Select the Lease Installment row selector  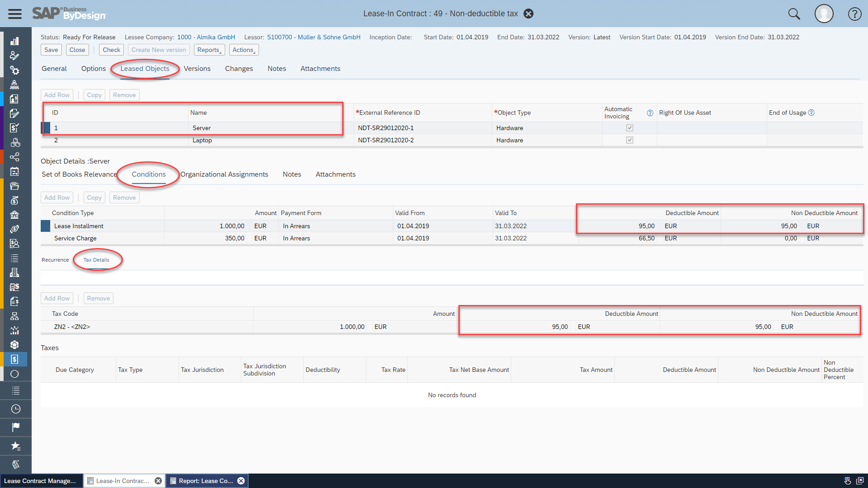point(46,226)
